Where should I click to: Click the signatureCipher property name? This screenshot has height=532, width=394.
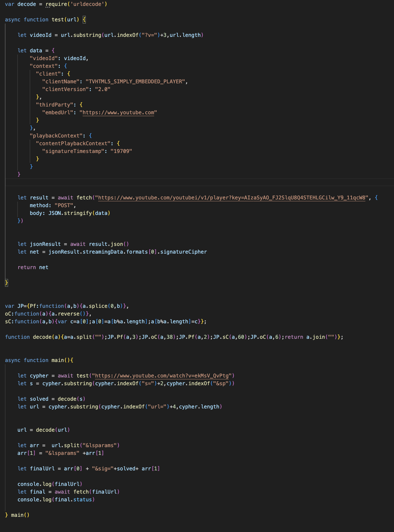point(184,252)
